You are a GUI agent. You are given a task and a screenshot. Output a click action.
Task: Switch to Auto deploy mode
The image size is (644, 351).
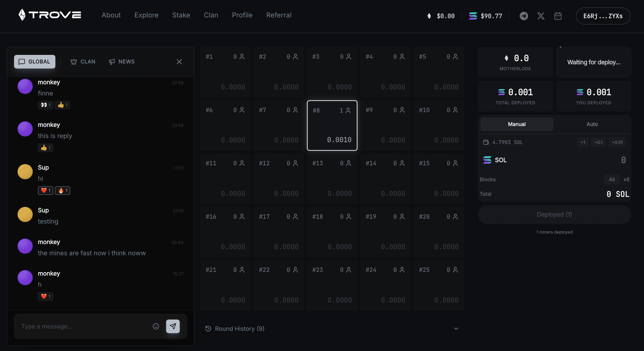pyautogui.click(x=592, y=124)
